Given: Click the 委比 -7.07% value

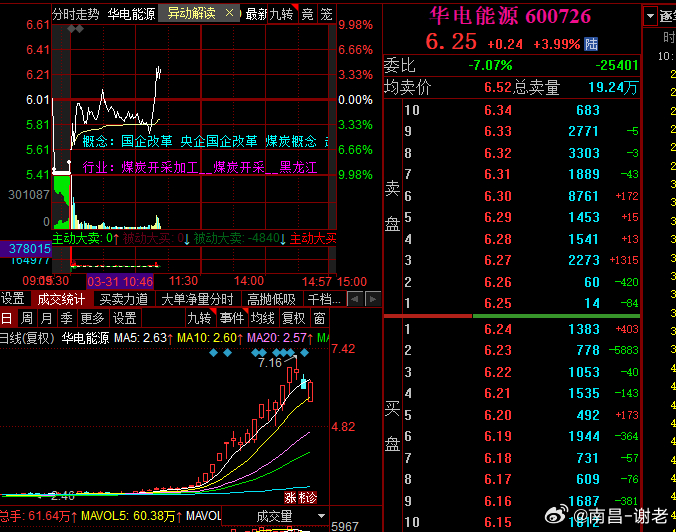Looking at the screenshot, I should (491, 65).
